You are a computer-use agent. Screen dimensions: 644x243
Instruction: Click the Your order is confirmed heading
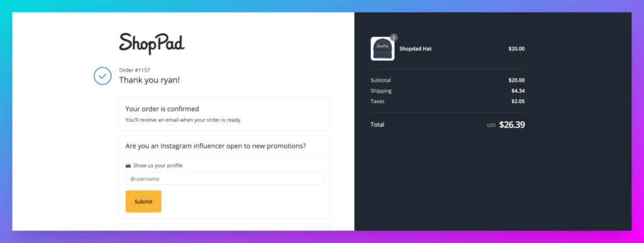pos(162,109)
